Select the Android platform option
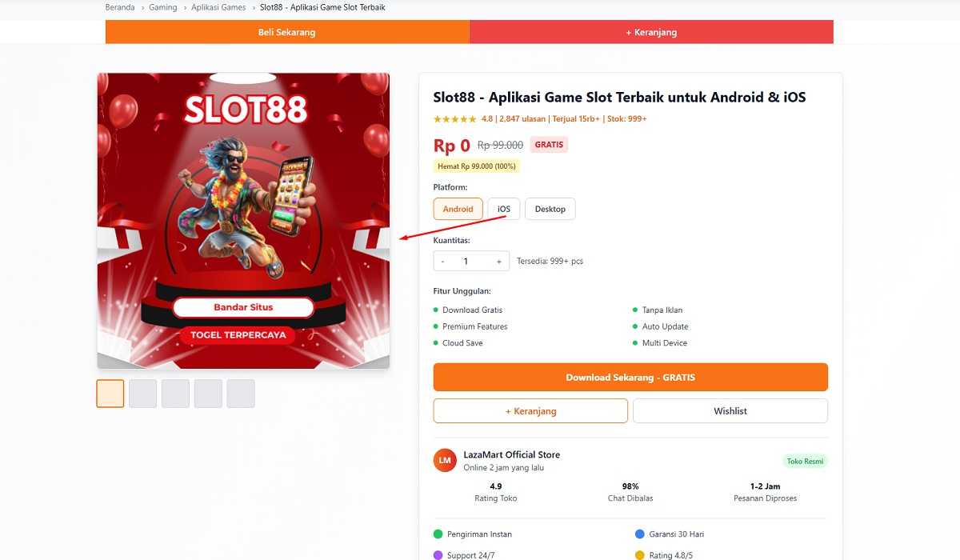 click(458, 209)
